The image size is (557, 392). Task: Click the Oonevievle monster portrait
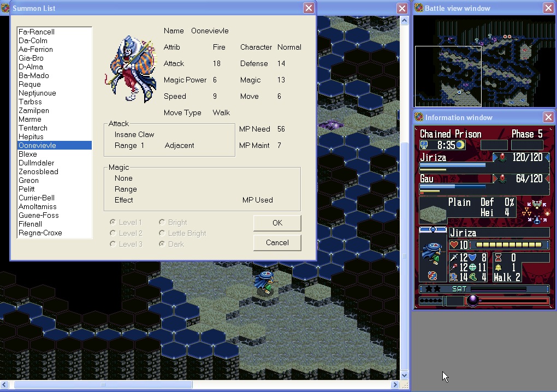tap(131, 69)
